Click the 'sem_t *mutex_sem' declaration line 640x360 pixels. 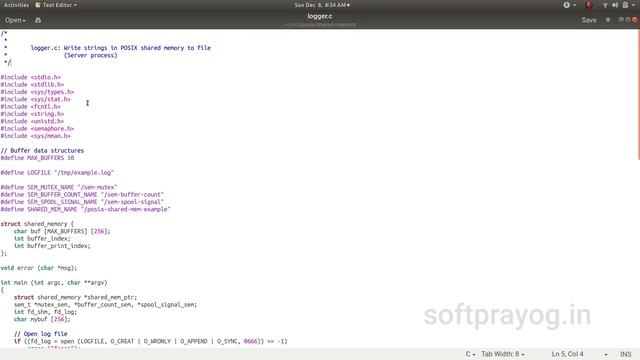[x=105, y=305]
